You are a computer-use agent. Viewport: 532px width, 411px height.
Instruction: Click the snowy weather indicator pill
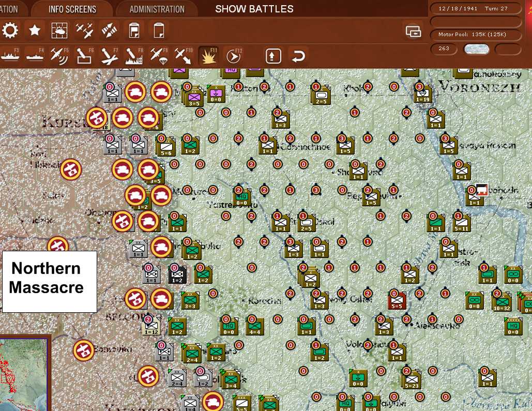point(476,49)
